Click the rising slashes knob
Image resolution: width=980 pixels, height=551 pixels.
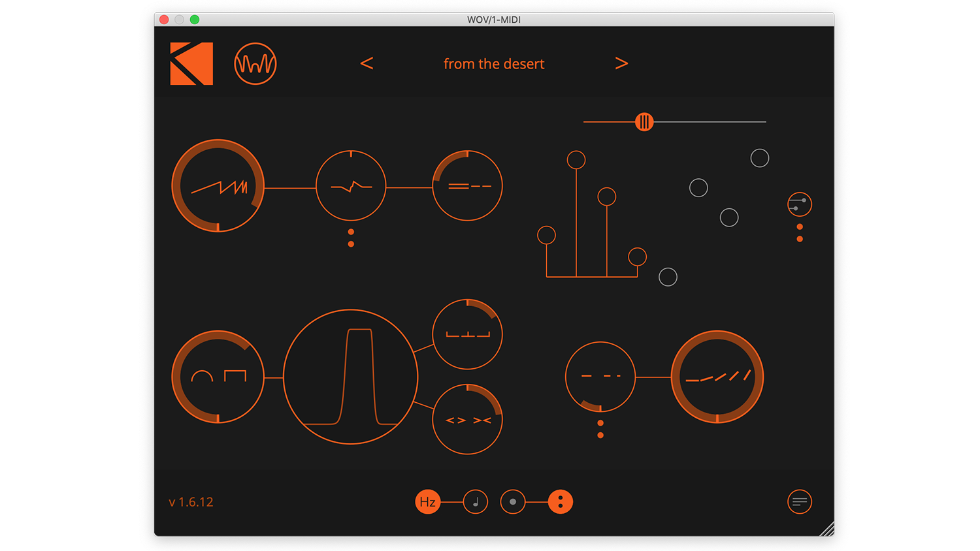point(717,377)
